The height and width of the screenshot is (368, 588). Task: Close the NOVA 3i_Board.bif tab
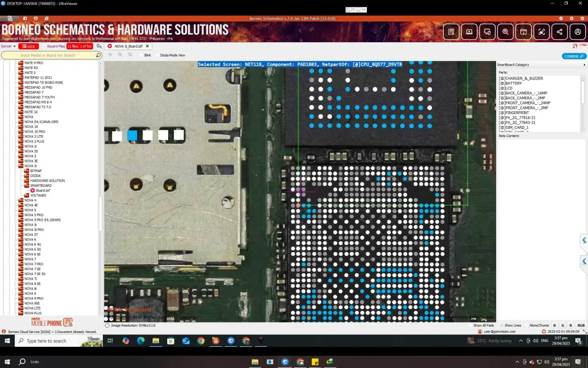[x=147, y=46]
